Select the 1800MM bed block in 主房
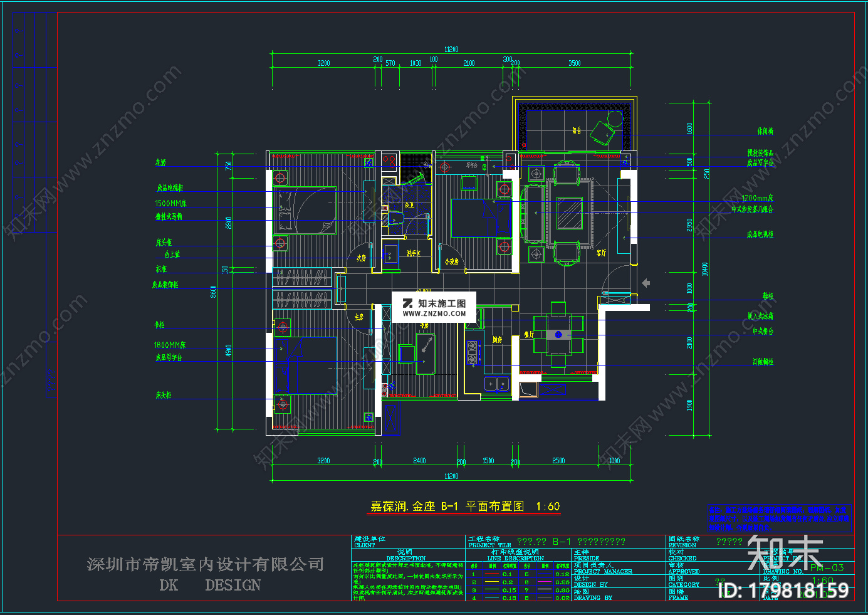This screenshot has height=615, width=868. pyautogui.click(x=306, y=365)
